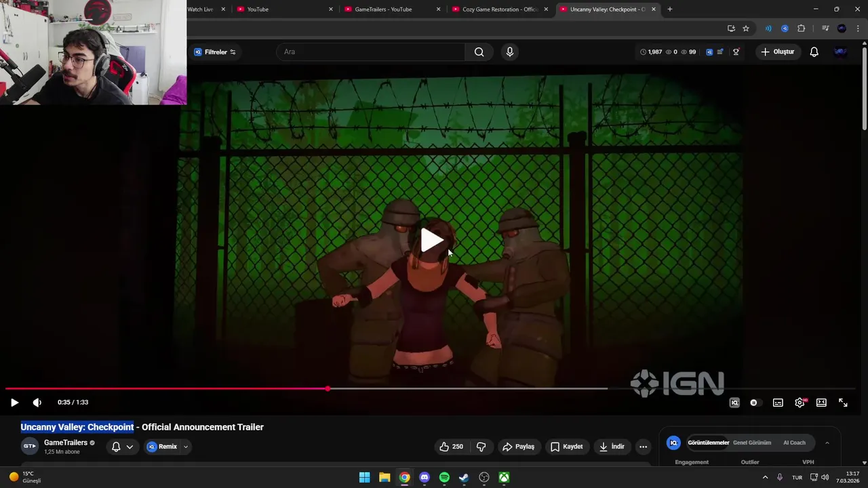Open the weather widget showing 15°C Güneşli
The height and width of the screenshot is (488, 868).
click(25, 477)
